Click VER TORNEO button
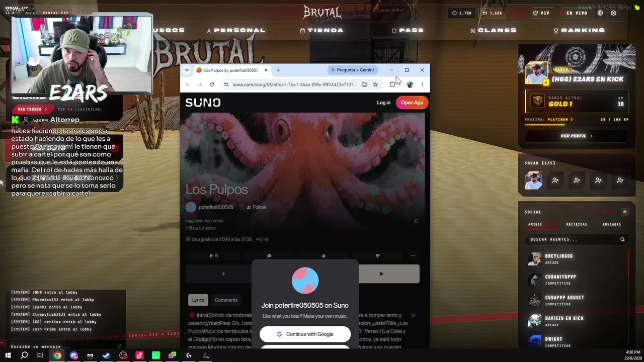 point(32,109)
